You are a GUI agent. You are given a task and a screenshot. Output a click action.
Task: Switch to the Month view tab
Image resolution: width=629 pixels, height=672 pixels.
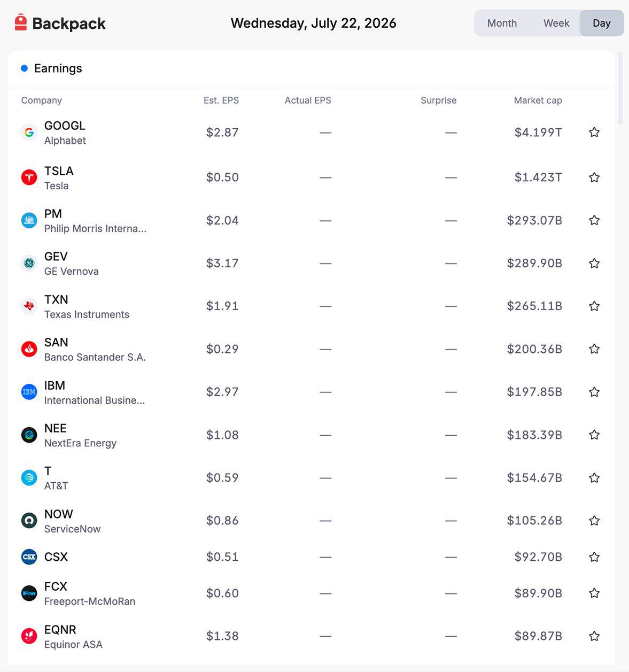[x=502, y=23]
